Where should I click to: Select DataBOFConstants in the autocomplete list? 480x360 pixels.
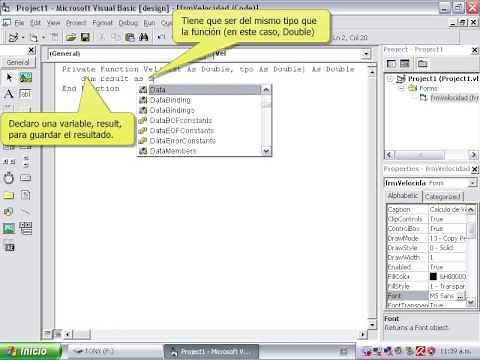[x=199, y=120]
